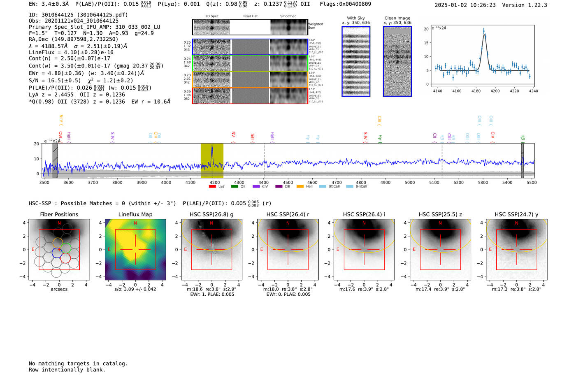Click the (H)CaII light blue legend swatch

click(350, 186)
